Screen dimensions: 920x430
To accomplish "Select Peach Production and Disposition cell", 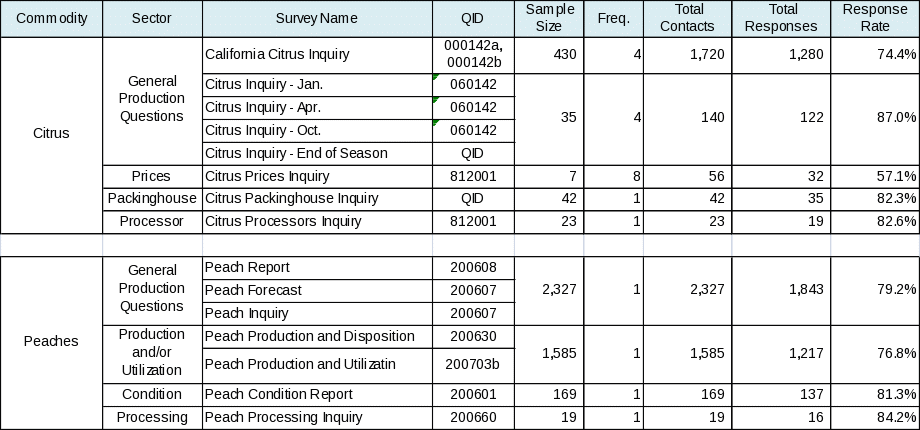I will coord(317,337).
